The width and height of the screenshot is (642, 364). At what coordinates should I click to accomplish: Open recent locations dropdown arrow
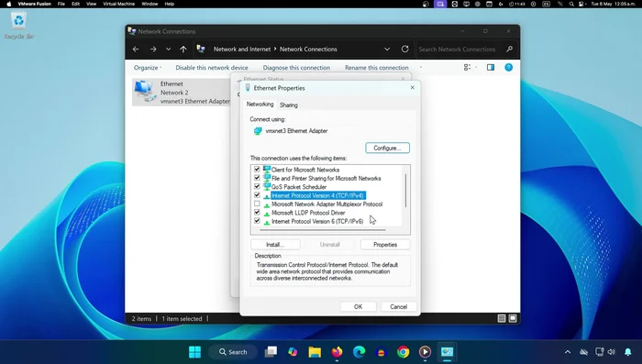point(168,50)
